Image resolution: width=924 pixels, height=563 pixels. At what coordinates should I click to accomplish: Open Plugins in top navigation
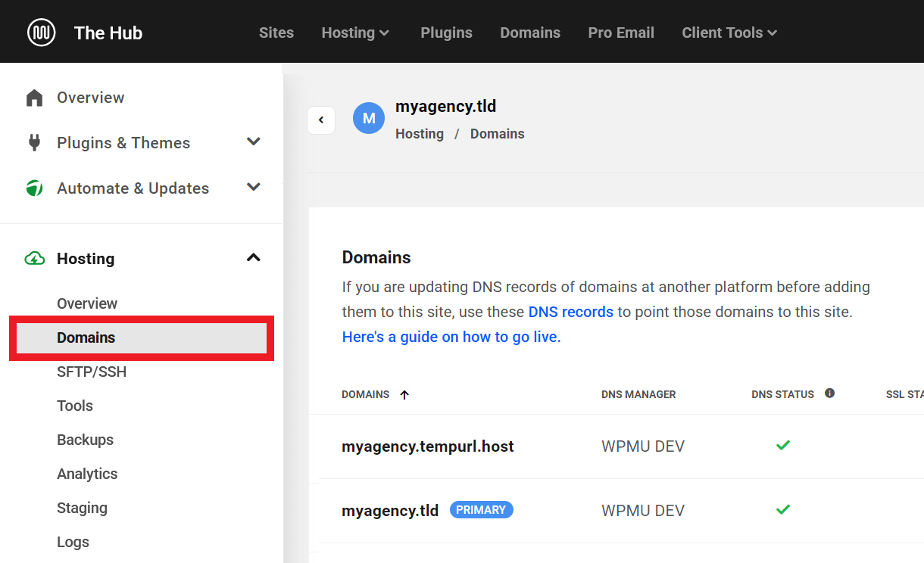click(447, 33)
